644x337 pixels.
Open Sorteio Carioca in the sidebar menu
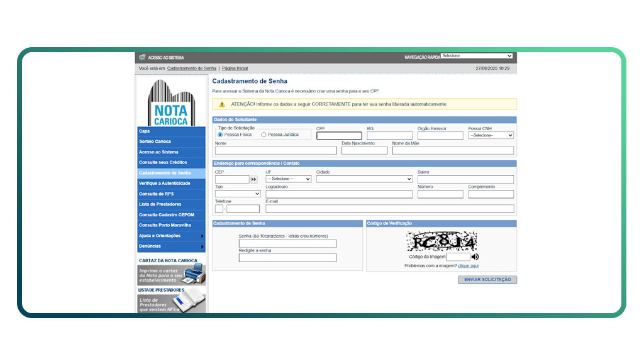[x=155, y=141]
